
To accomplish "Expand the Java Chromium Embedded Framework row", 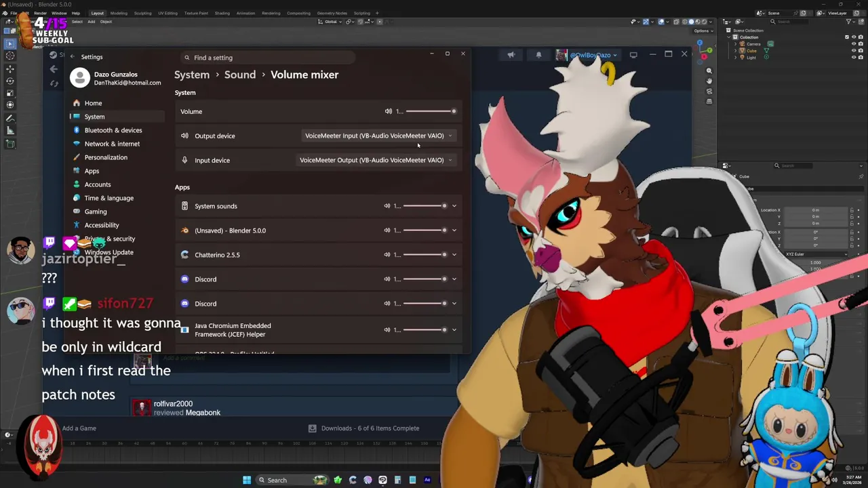I will coord(454,330).
